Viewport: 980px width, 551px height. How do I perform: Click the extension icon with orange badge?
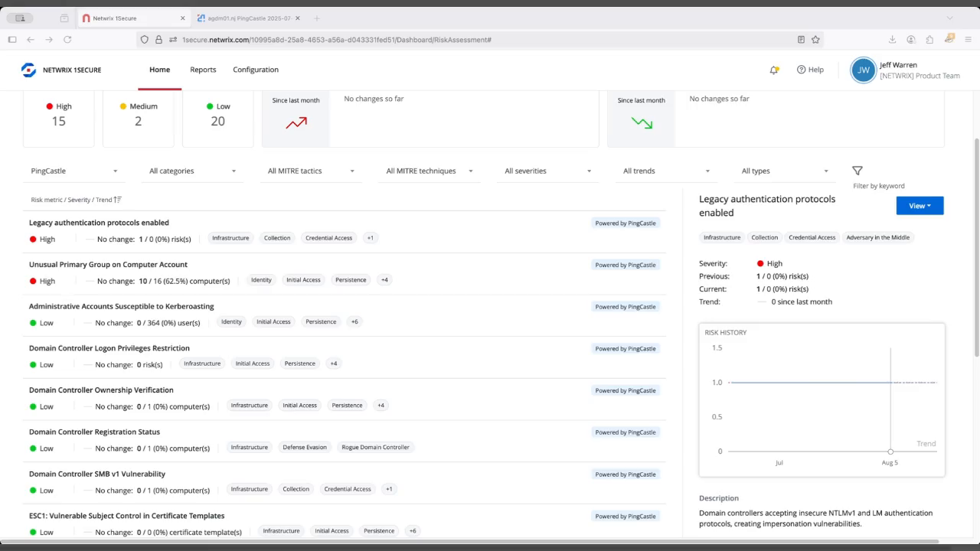pos(949,39)
